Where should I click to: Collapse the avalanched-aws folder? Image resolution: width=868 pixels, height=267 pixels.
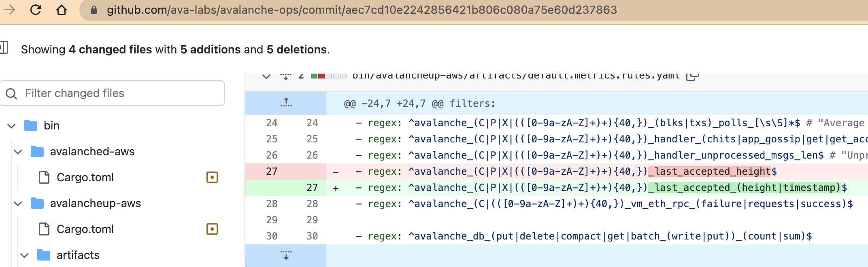18,152
